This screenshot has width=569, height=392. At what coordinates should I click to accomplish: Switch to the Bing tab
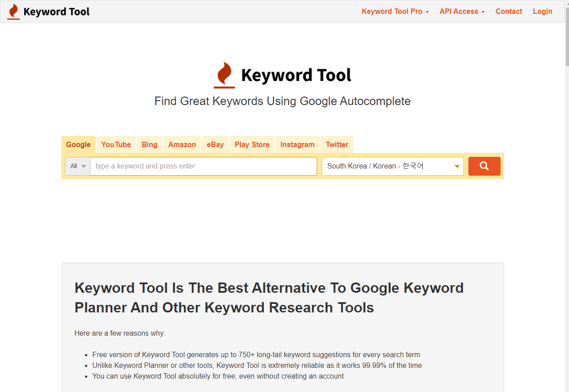(x=149, y=144)
